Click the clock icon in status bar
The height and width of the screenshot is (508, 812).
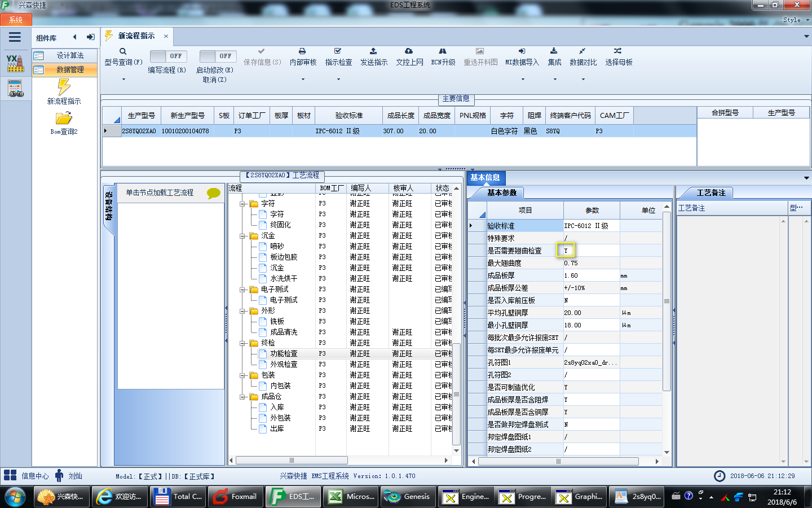click(x=720, y=476)
